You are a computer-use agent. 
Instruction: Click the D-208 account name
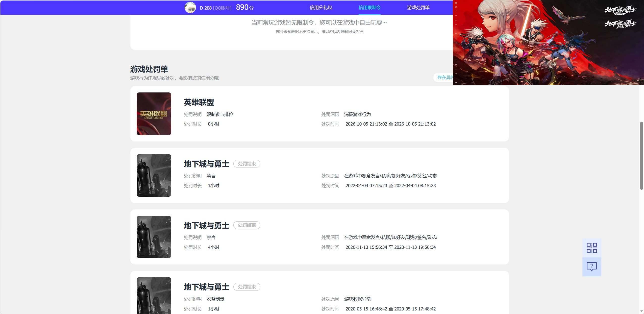click(x=206, y=8)
